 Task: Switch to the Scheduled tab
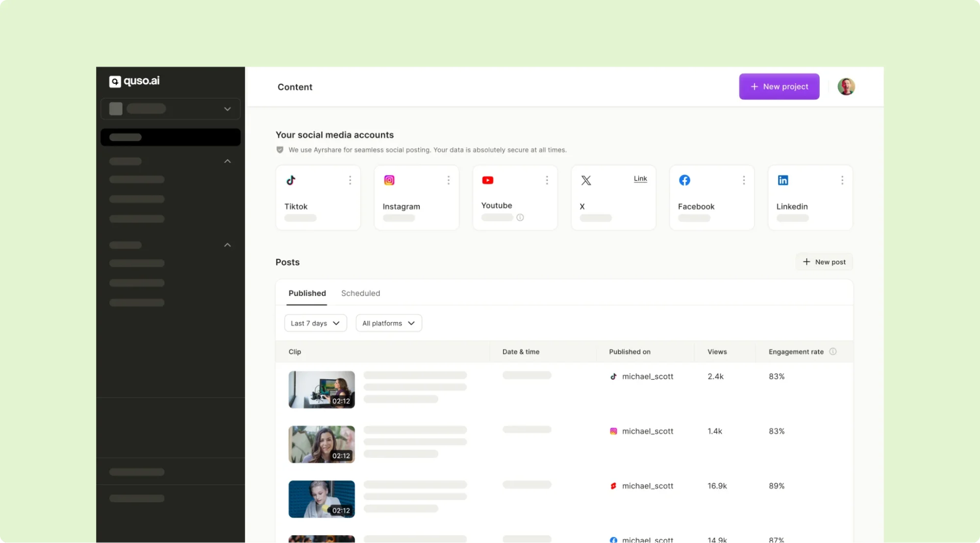[x=360, y=293]
